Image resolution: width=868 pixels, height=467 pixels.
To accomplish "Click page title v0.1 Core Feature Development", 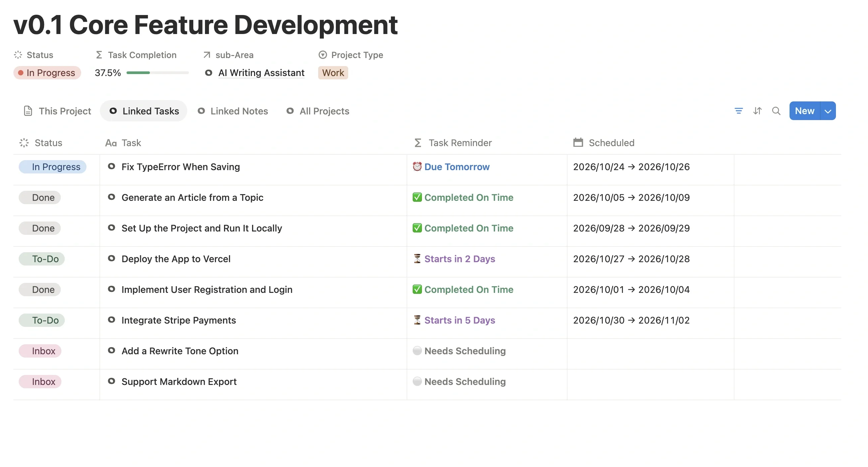I will pos(206,25).
